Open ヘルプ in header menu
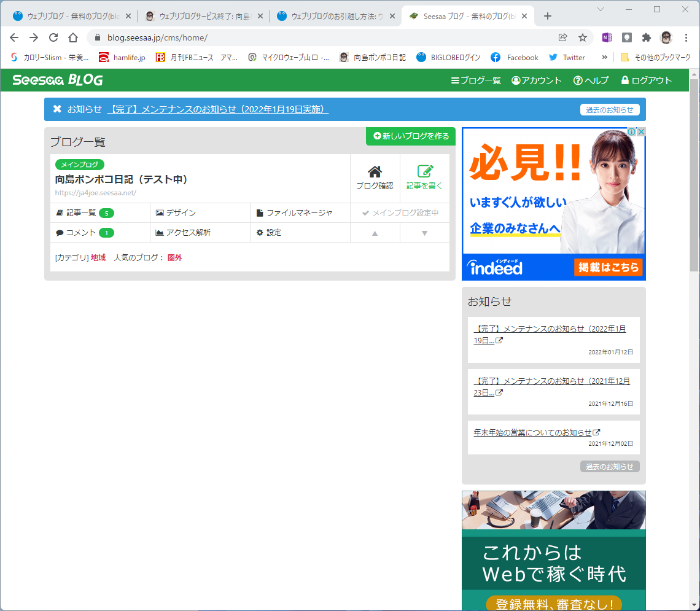 (591, 80)
